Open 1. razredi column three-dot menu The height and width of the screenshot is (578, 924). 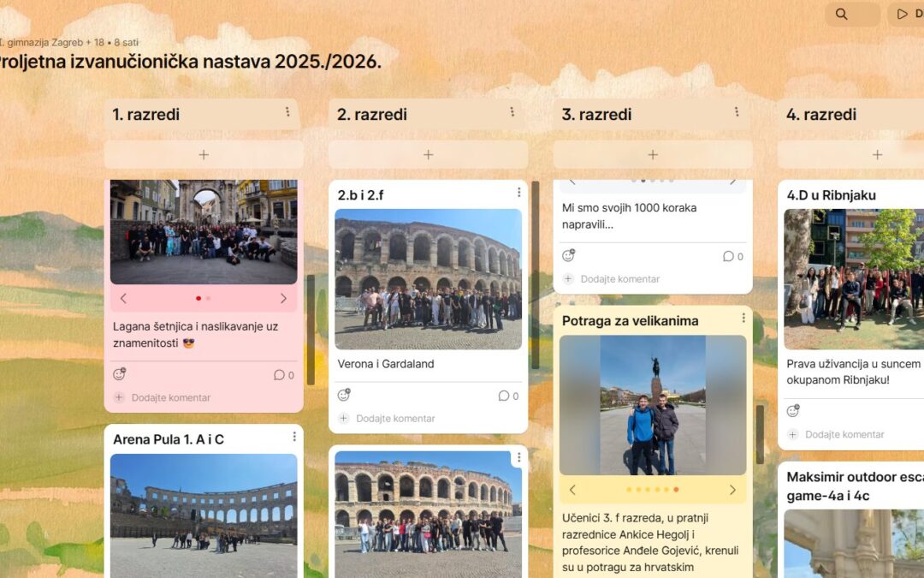[x=289, y=110]
